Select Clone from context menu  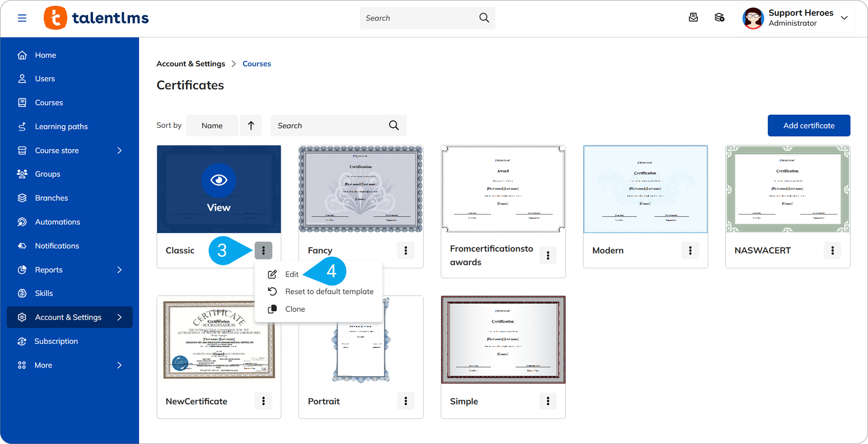(x=295, y=309)
